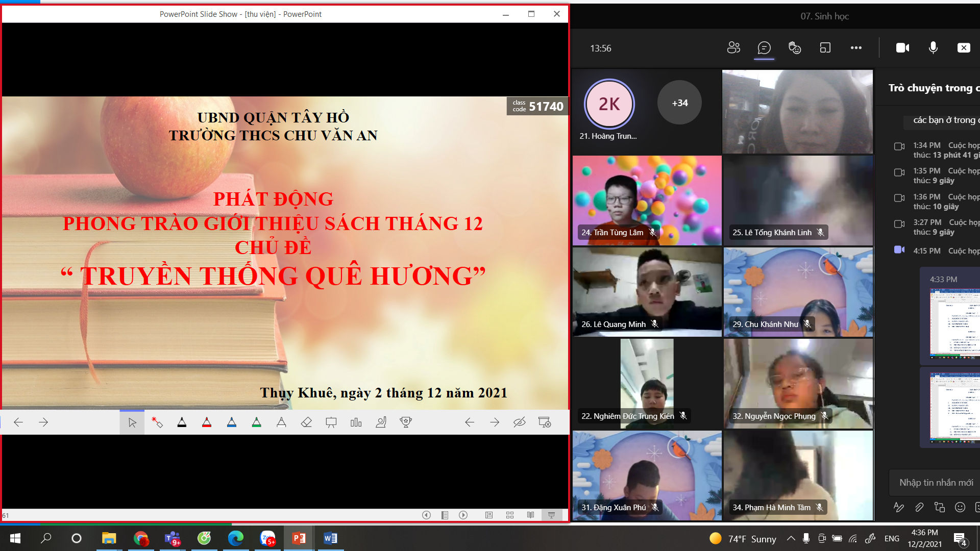Open the 74°F Sunny weather widget

pyautogui.click(x=743, y=539)
